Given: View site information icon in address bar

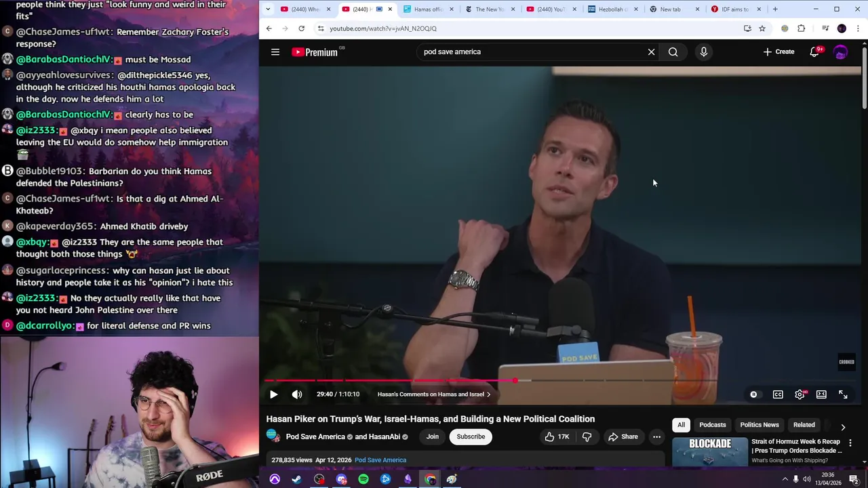Looking at the screenshot, I should 321,28.
